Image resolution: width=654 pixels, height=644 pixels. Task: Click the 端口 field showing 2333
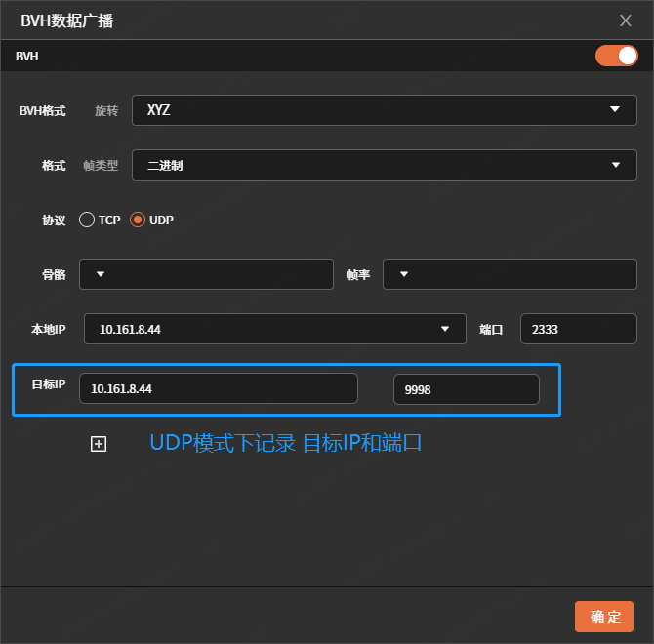[x=578, y=329]
